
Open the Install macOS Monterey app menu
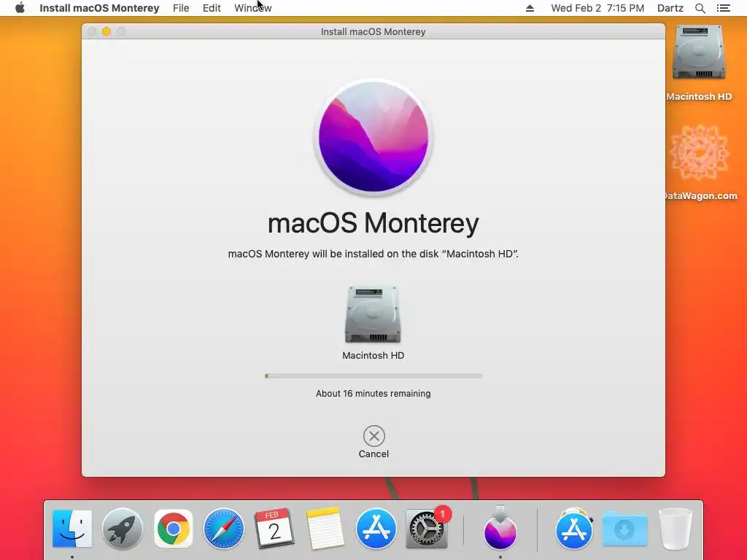point(99,8)
